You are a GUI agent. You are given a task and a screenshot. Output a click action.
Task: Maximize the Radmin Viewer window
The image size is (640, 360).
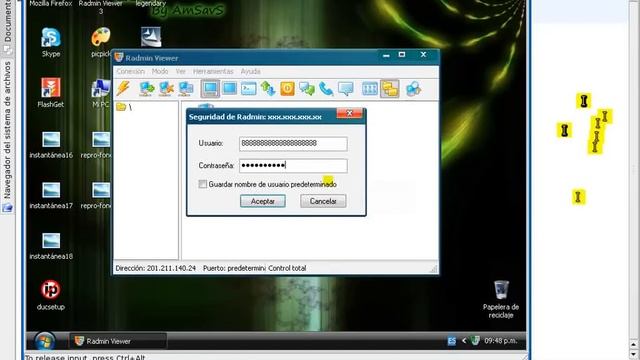coord(402,55)
